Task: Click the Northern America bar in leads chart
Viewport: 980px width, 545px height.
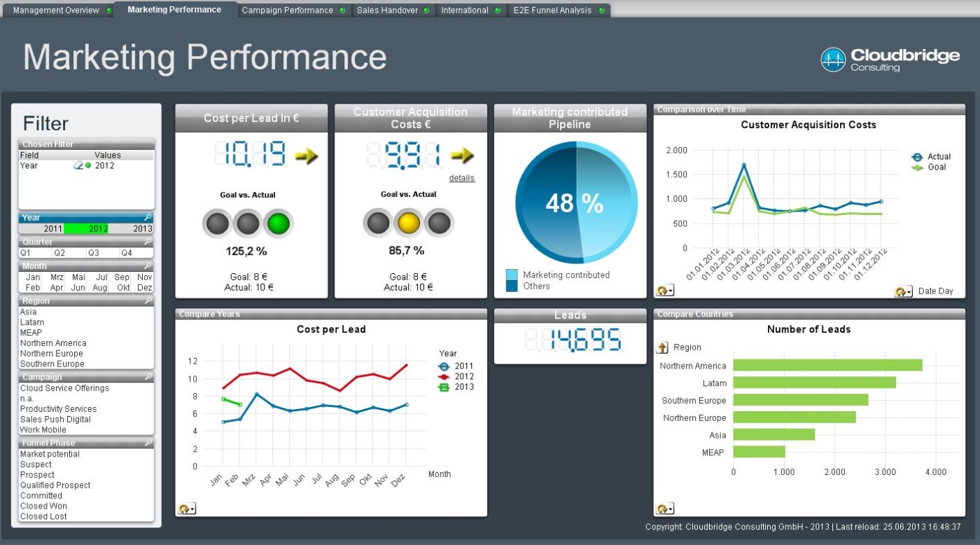Action: [827, 365]
